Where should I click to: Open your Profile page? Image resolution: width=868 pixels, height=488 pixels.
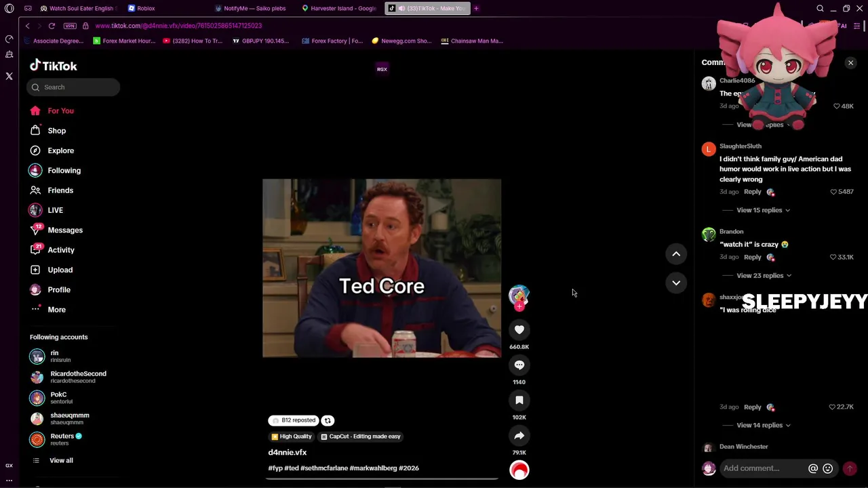tap(59, 290)
